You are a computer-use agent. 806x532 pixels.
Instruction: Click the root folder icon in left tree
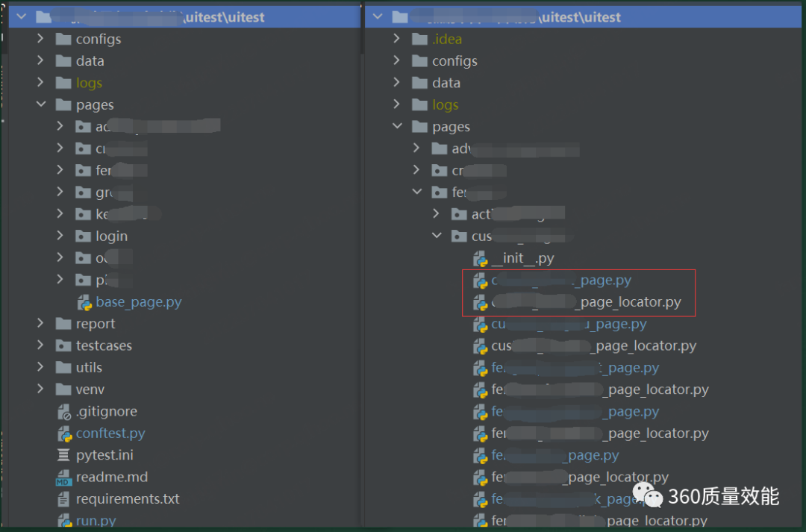click(x=43, y=17)
